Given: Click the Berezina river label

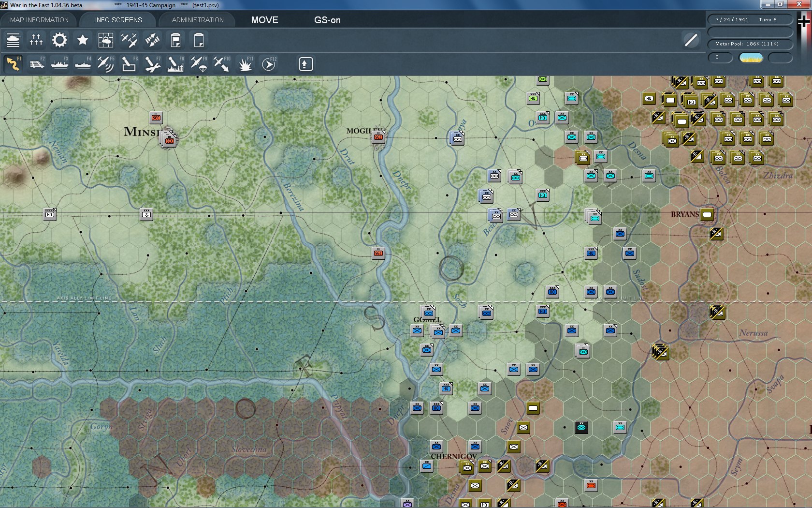Looking at the screenshot, I should (x=293, y=197).
